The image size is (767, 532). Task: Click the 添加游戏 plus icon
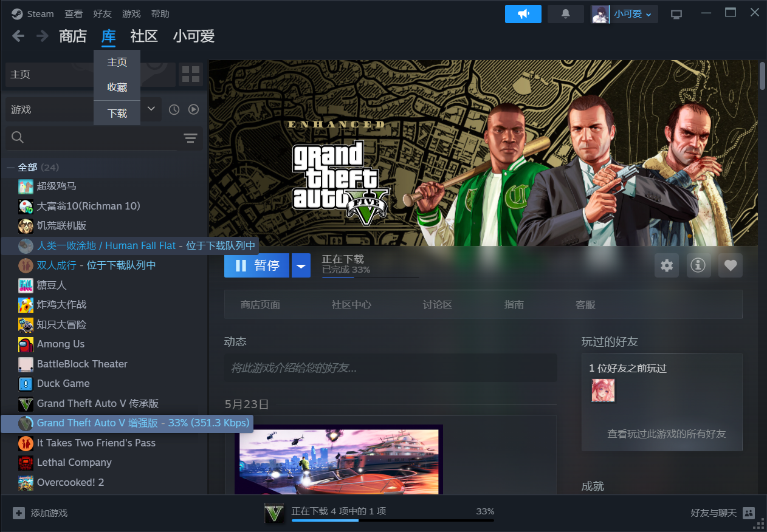pos(19,513)
